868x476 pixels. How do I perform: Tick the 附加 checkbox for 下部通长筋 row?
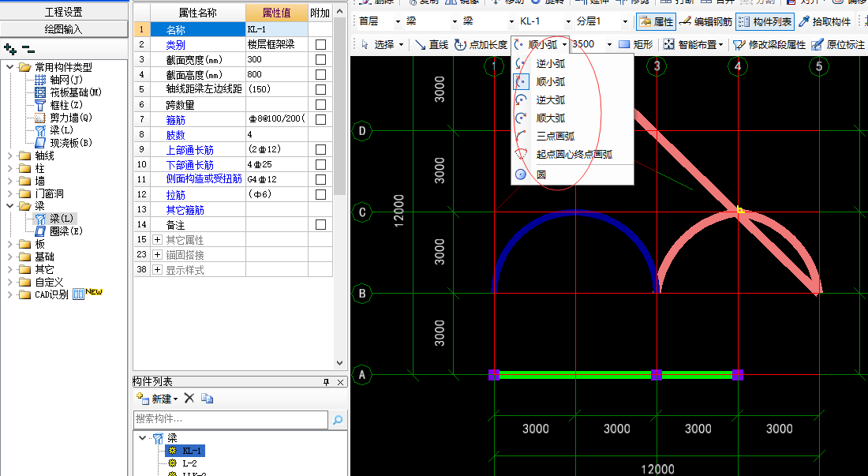tap(320, 164)
